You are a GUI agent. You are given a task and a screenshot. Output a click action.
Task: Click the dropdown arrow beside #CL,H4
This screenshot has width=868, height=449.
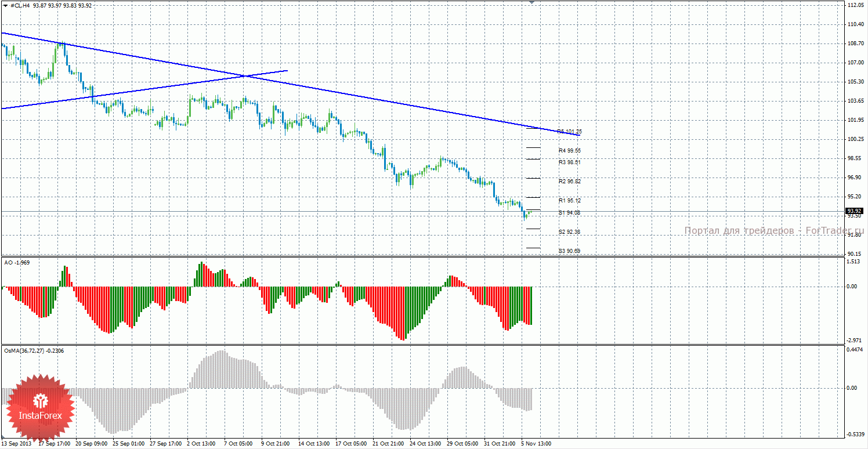coord(5,5)
